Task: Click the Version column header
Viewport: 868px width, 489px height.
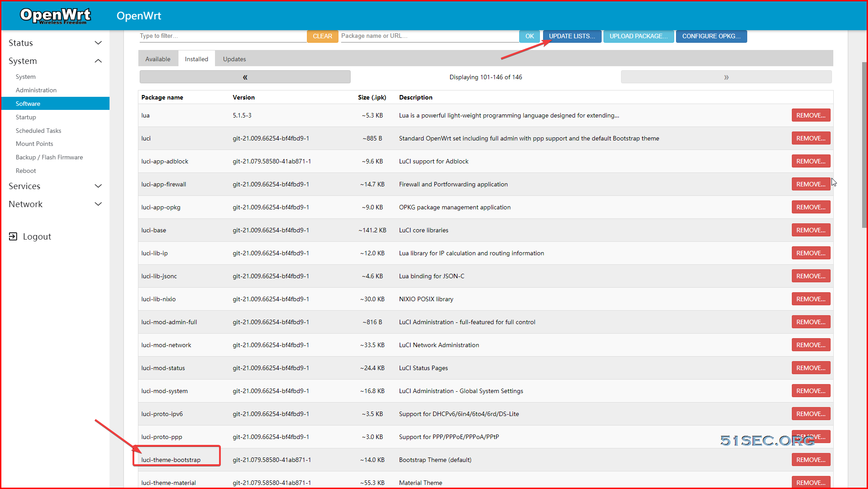Action: pos(244,97)
